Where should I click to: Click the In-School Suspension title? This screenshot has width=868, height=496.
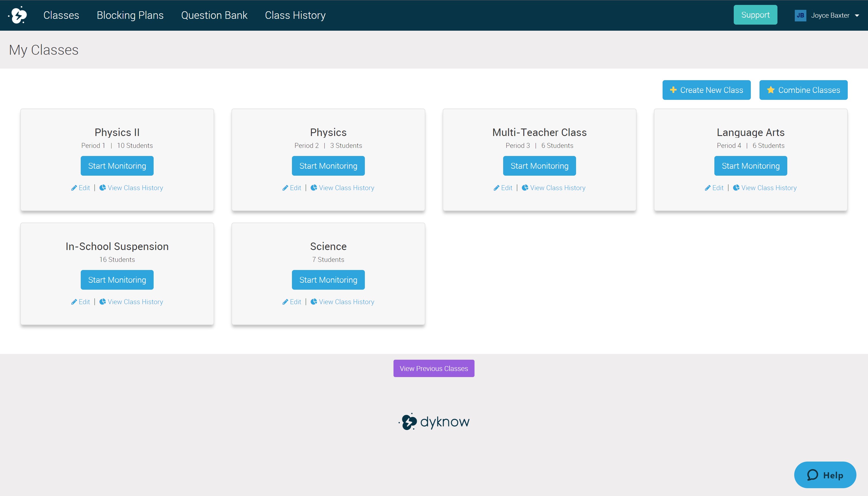[117, 246]
